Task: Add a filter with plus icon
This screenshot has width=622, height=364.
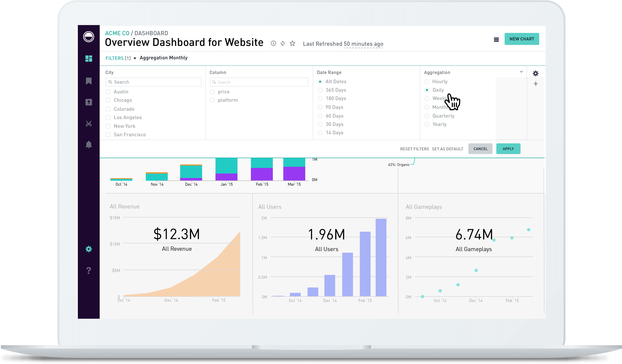Action: (x=536, y=84)
